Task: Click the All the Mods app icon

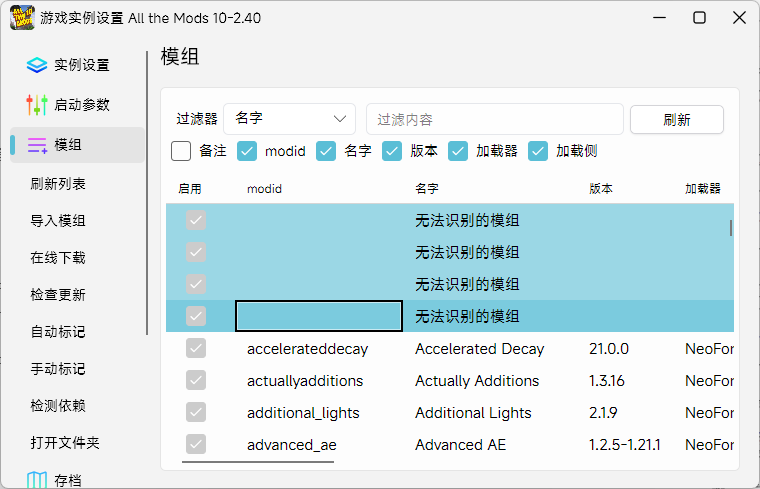Action: [22, 17]
